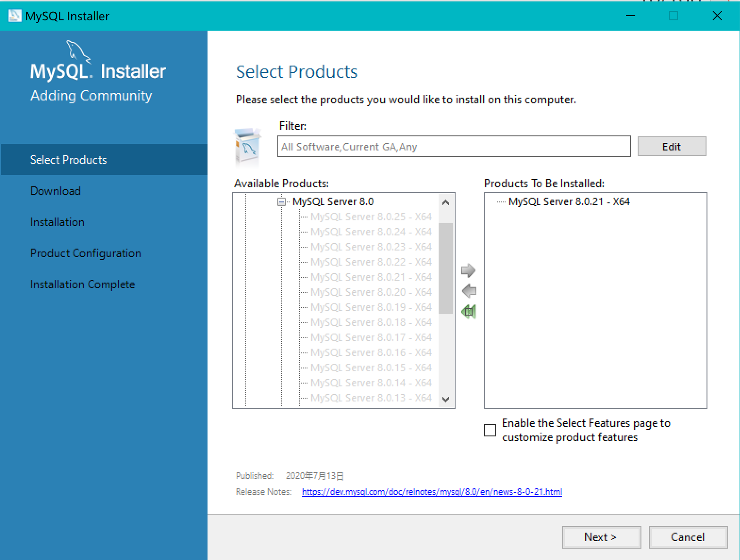Select MySQL Server 8.0 parent node
The width and height of the screenshot is (740, 560).
coord(333,202)
